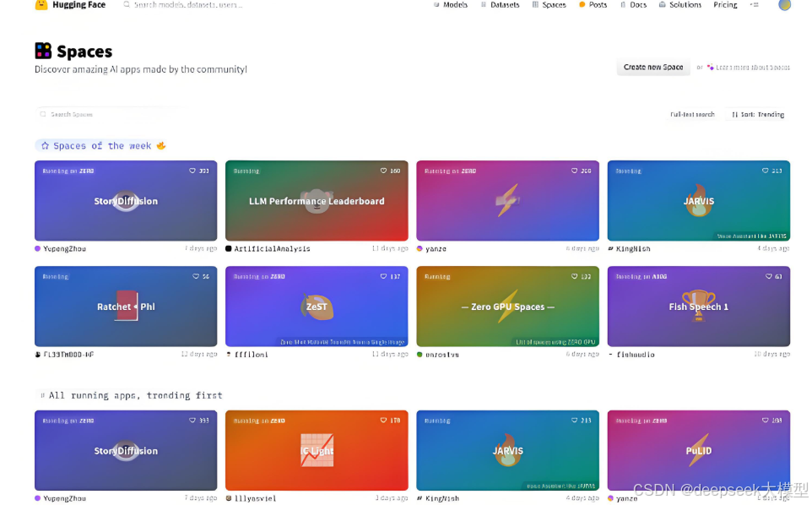Click the Full-text search button
The image size is (812, 505).
(692, 115)
